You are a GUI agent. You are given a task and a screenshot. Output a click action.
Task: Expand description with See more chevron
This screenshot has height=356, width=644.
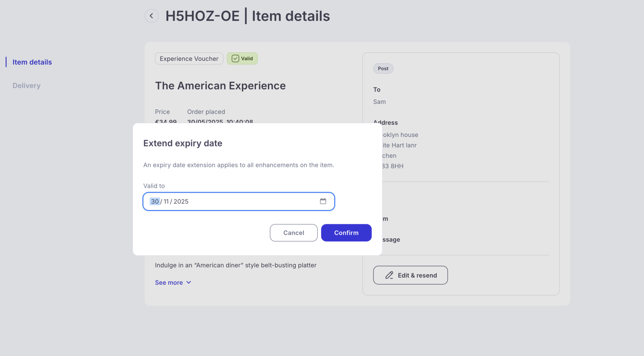(x=189, y=283)
